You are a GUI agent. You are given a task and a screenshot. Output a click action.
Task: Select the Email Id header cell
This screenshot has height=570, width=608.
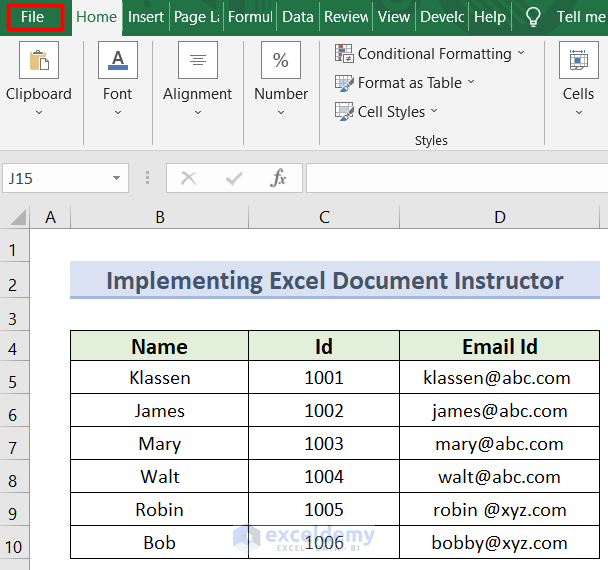point(499,346)
